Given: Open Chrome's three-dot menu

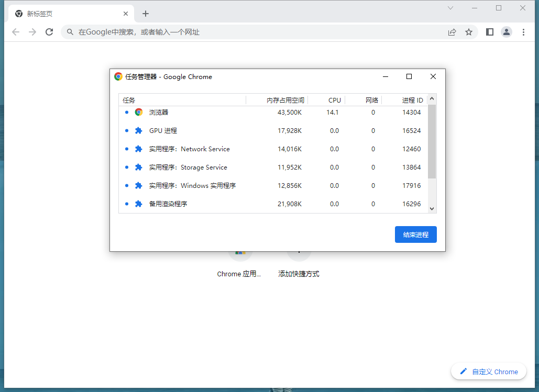Looking at the screenshot, I should pyautogui.click(x=523, y=32).
